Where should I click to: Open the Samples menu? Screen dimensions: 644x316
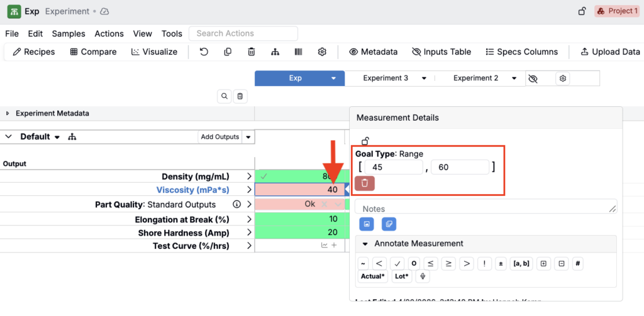[x=69, y=34]
